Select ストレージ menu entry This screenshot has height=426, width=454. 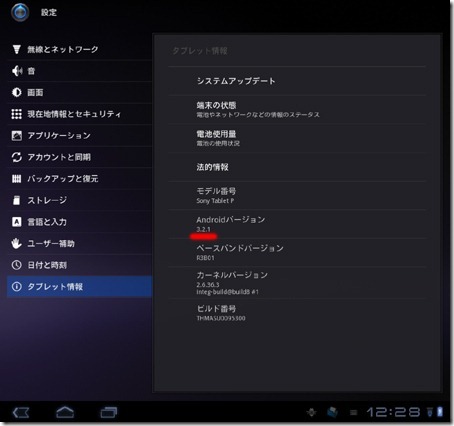[x=79, y=200]
